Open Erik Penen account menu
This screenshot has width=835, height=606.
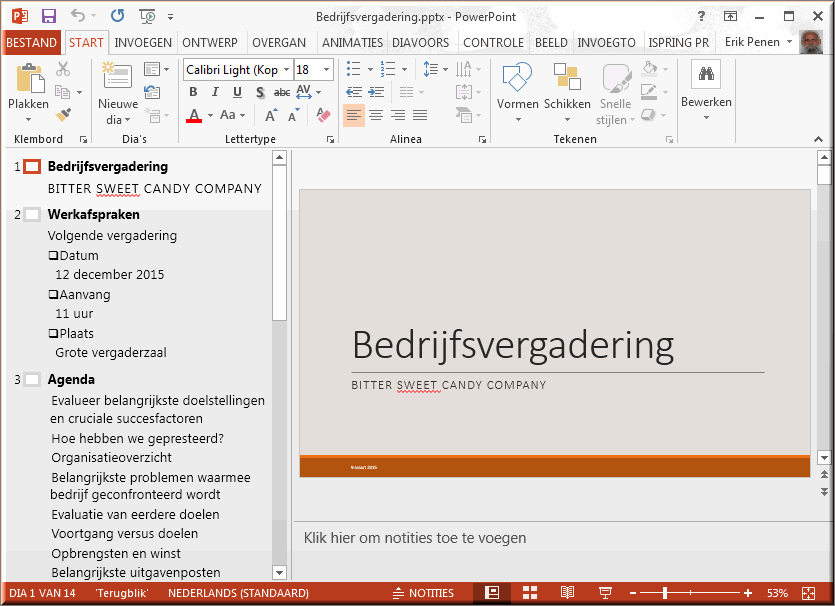[x=759, y=42]
